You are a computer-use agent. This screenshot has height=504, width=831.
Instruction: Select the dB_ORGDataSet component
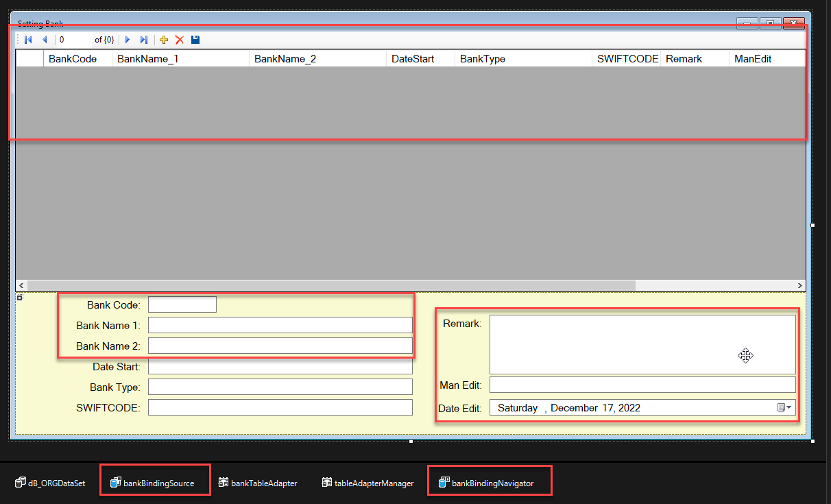pos(50,483)
